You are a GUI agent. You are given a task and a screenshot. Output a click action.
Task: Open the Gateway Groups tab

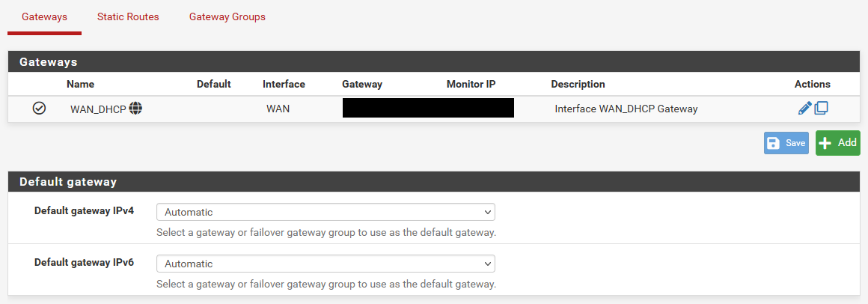pos(227,17)
